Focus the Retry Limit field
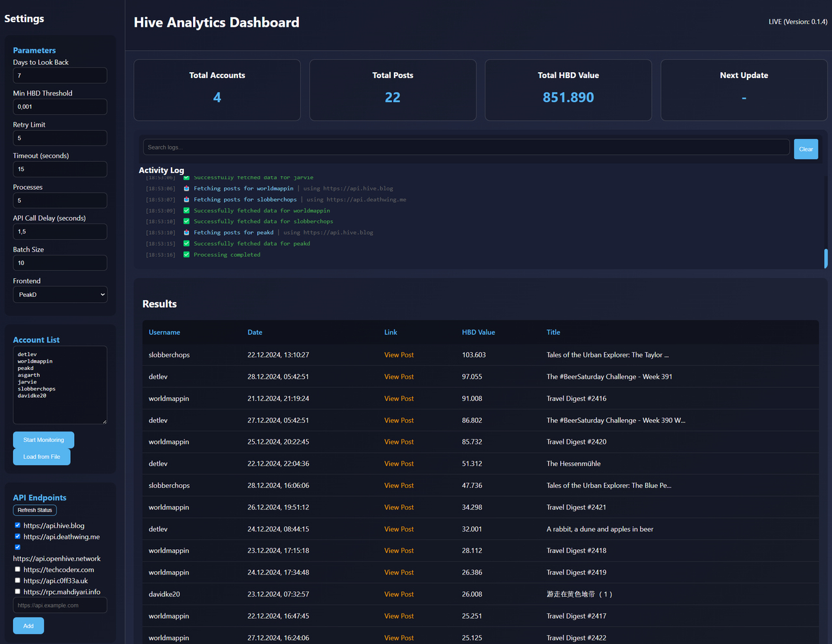Image resolution: width=832 pixels, height=644 pixels. point(60,138)
